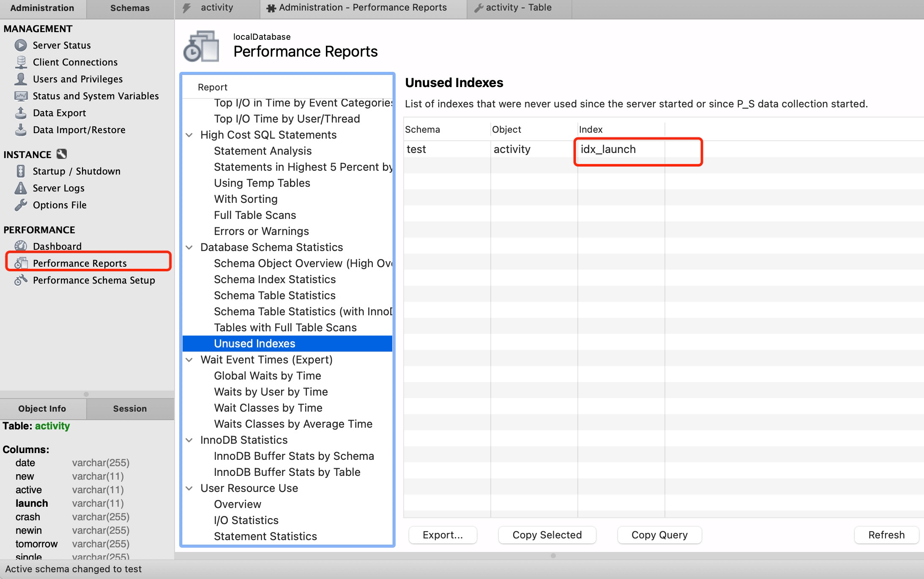Image resolution: width=924 pixels, height=579 pixels.
Task: Click the Schema column header
Action: [x=447, y=129]
